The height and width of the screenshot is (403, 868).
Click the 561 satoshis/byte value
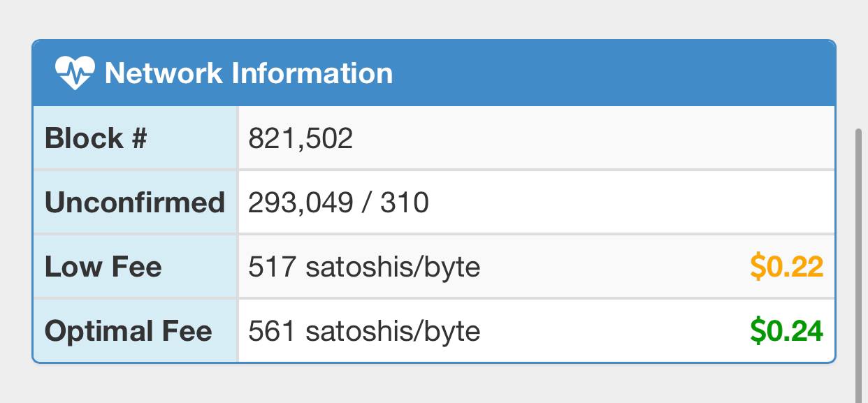[x=364, y=330]
